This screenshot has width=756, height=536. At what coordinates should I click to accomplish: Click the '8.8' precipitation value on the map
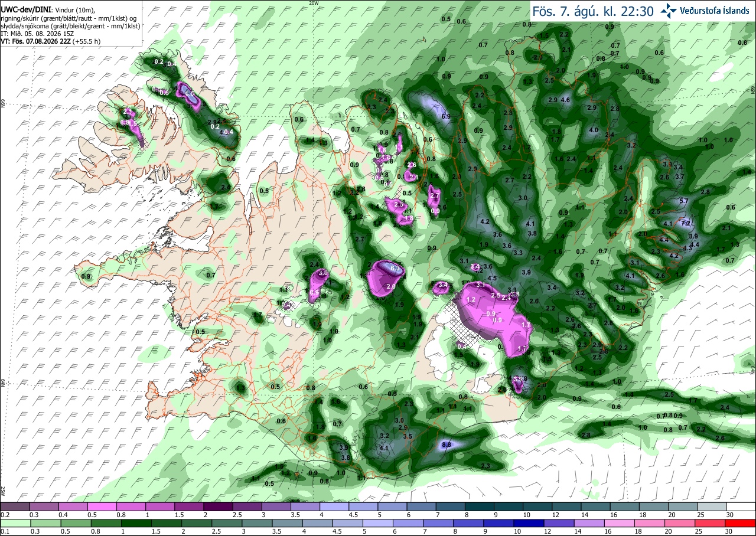447,445
